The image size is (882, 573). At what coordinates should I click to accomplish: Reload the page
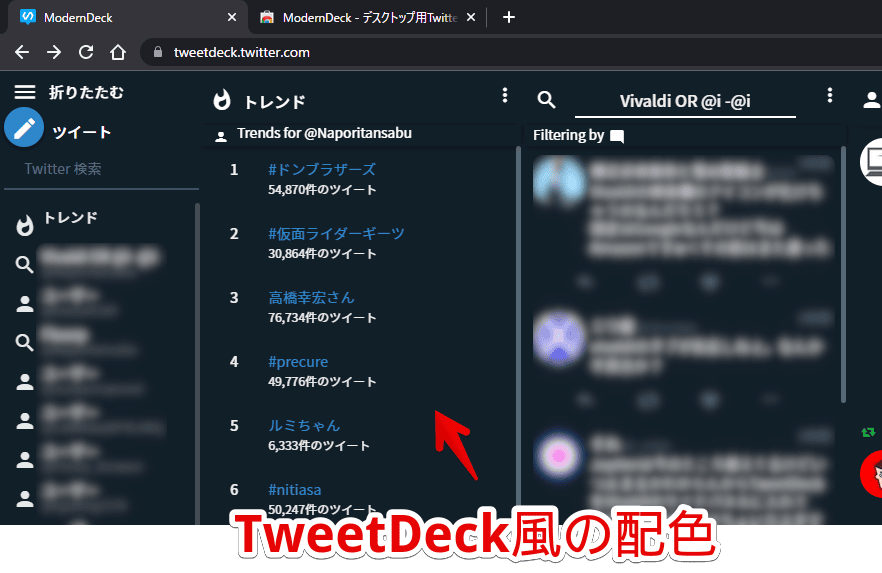point(86,52)
